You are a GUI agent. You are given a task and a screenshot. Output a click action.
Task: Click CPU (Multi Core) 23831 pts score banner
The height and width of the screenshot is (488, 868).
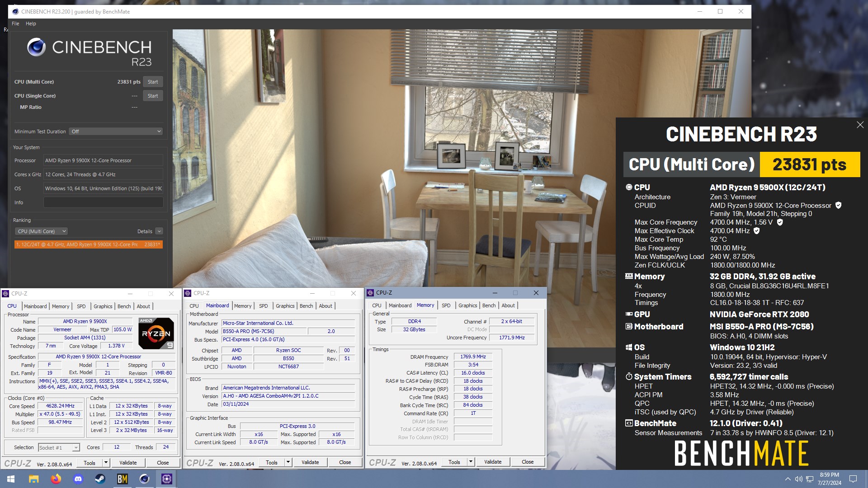[x=741, y=164]
